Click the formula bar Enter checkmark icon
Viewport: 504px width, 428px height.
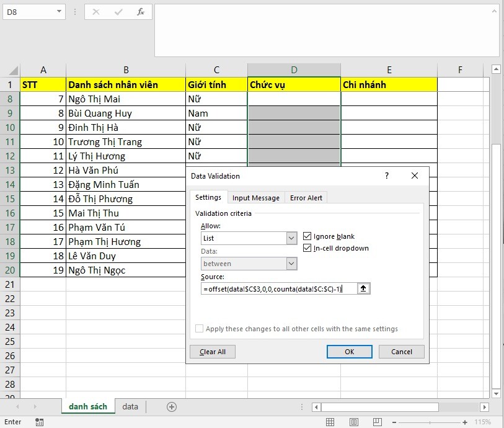(118, 12)
